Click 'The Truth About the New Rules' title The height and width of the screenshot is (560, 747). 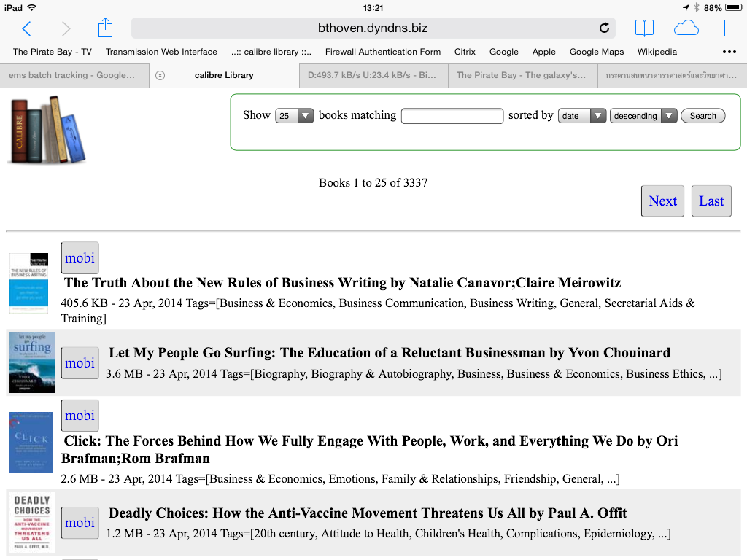point(343,283)
